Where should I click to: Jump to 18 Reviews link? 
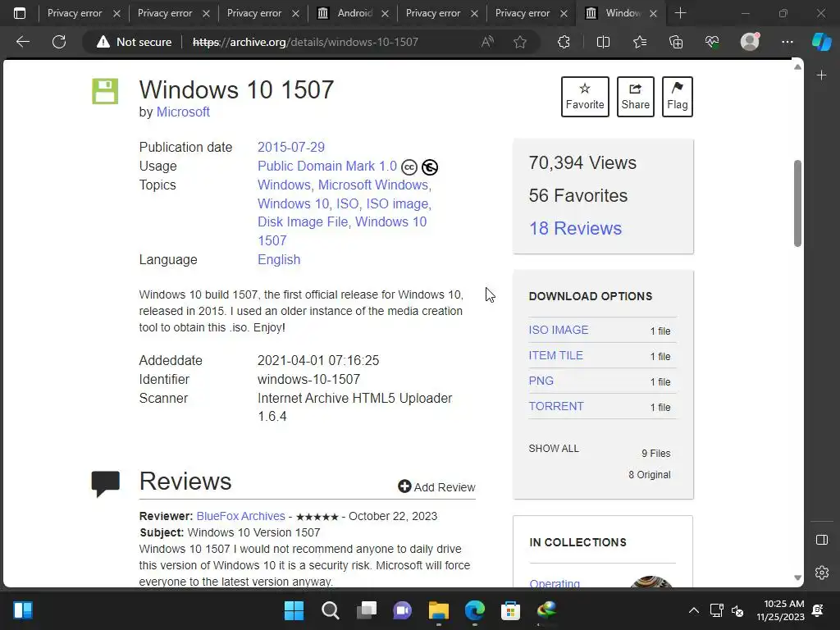[575, 228]
